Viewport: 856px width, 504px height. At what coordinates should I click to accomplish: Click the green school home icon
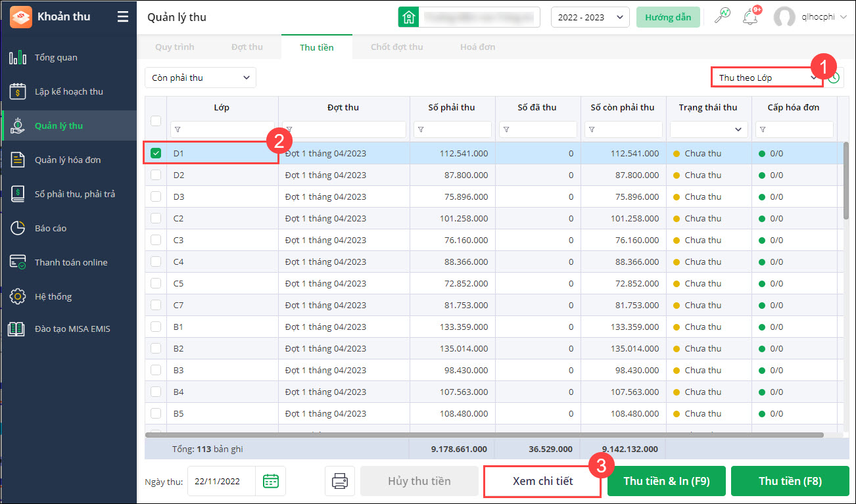(x=409, y=17)
